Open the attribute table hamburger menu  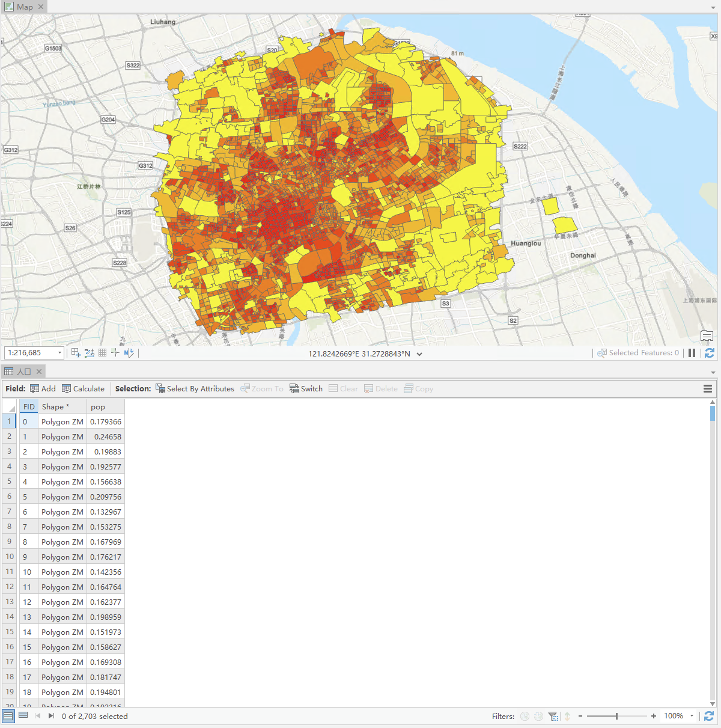pyautogui.click(x=708, y=389)
